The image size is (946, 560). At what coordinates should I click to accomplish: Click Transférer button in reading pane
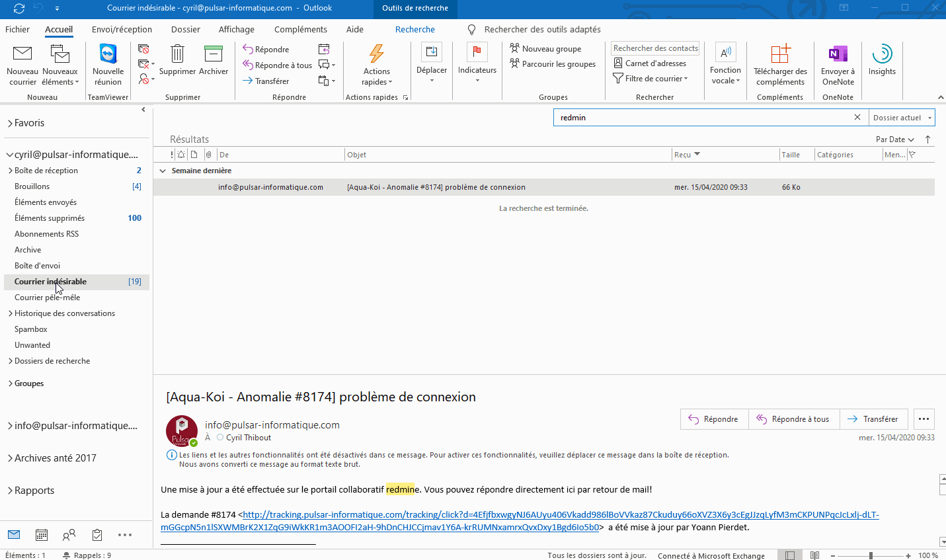pyautogui.click(x=873, y=419)
